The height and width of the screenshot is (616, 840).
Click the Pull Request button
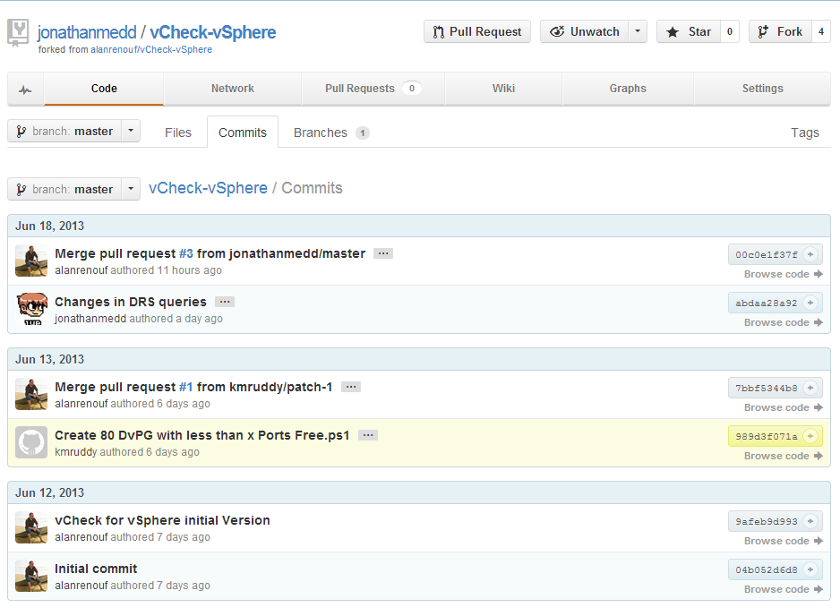pyautogui.click(x=477, y=31)
